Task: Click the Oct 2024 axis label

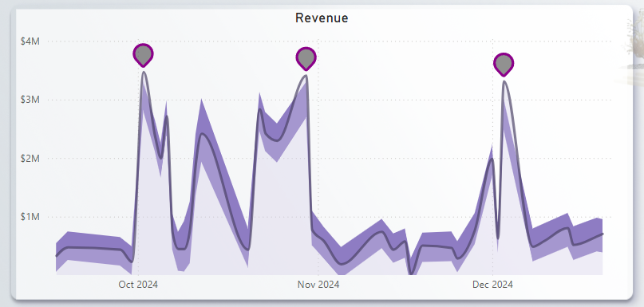Action: 138,285
